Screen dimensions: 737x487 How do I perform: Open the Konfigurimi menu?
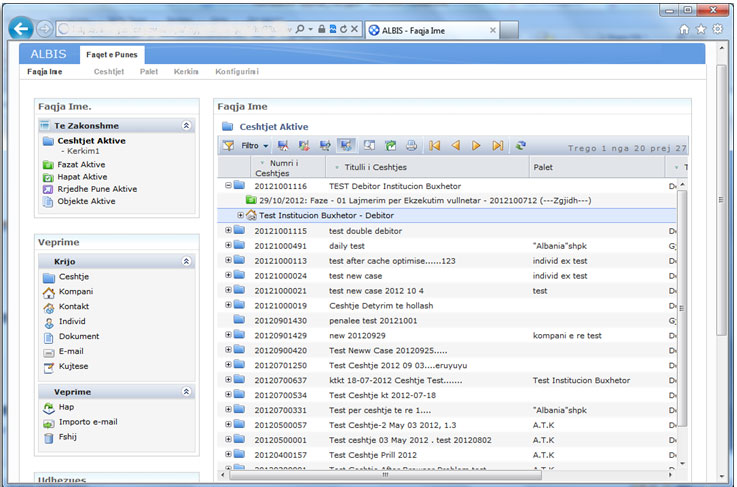coord(235,72)
